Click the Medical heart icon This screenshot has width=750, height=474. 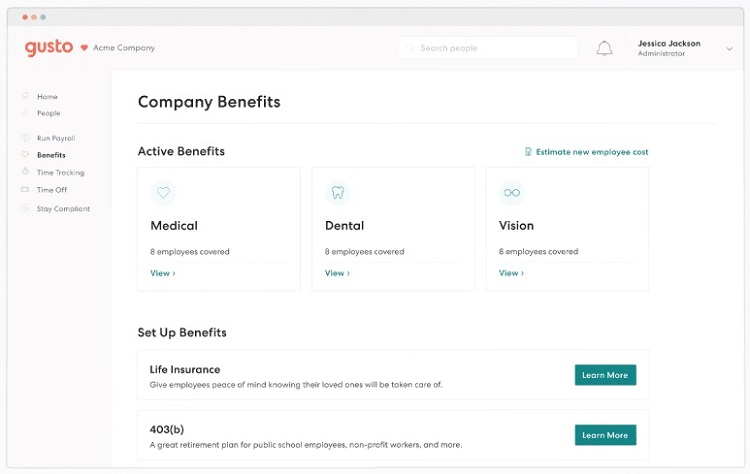click(163, 192)
